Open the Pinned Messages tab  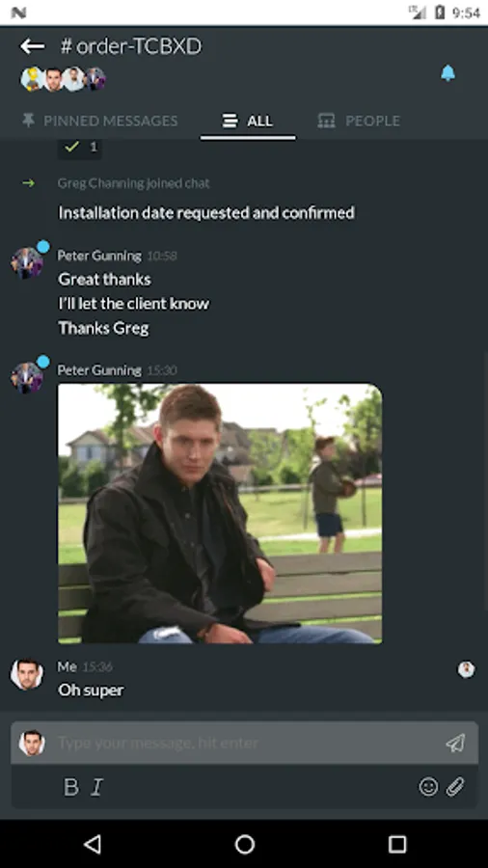coord(100,121)
